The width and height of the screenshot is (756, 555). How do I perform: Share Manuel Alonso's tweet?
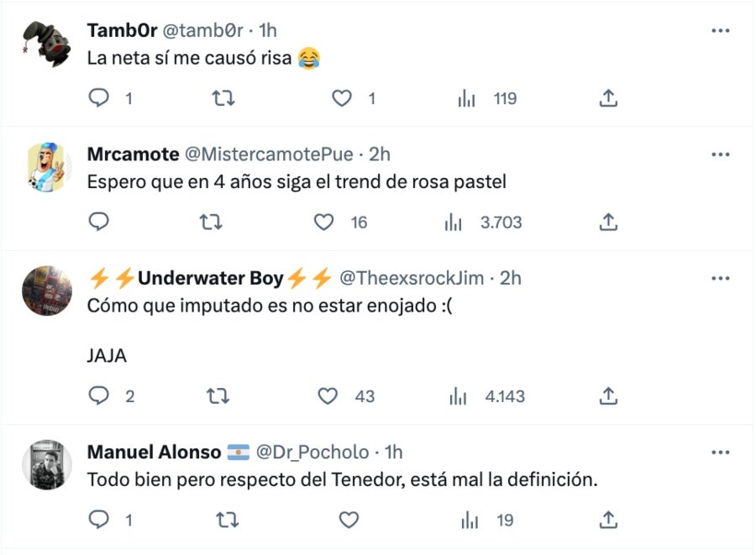[x=608, y=521]
